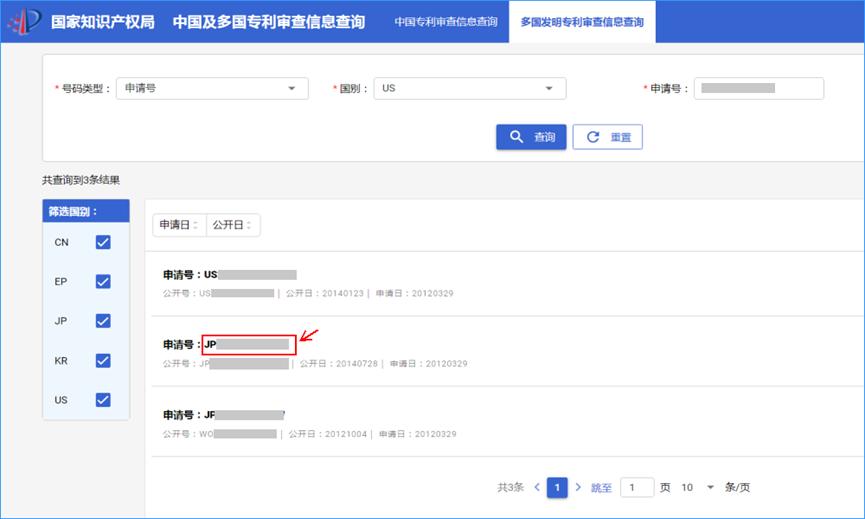Go to next page arrow
The image size is (865, 519).
(x=578, y=487)
